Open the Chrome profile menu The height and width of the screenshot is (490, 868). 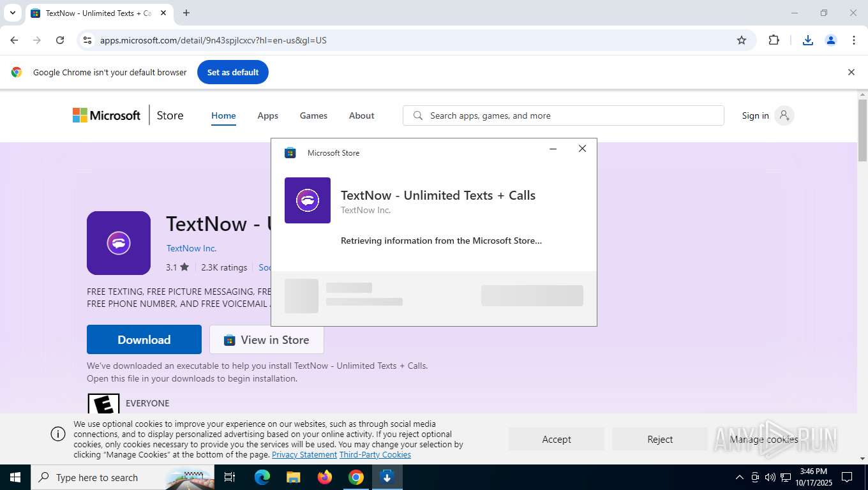coord(831,40)
